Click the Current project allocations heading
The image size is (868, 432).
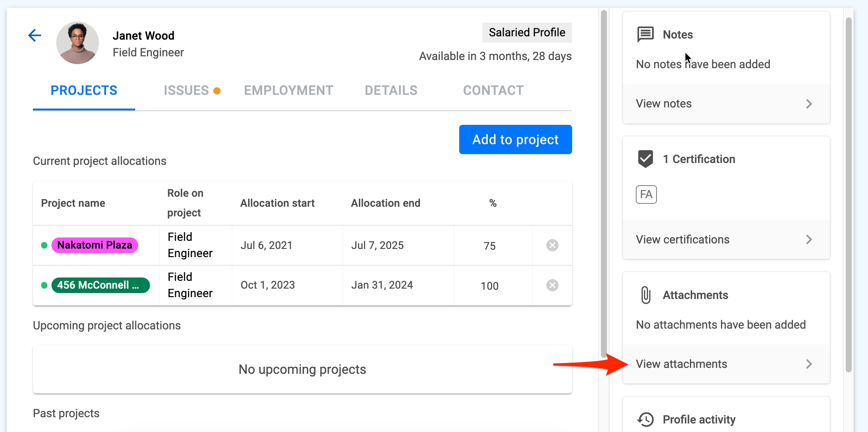pyautogui.click(x=99, y=161)
